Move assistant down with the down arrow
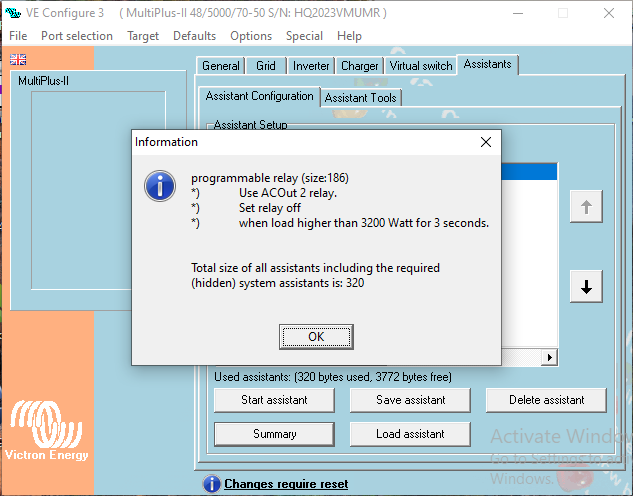The height and width of the screenshot is (496, 633). tap(586, 287)
